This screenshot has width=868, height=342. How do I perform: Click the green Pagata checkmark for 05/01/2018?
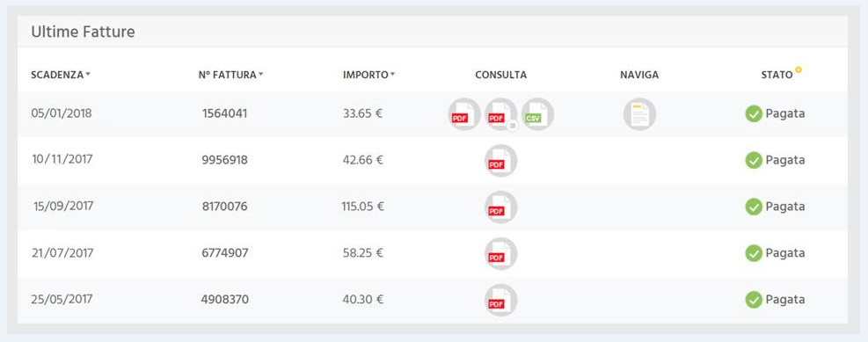pos(754,114)
